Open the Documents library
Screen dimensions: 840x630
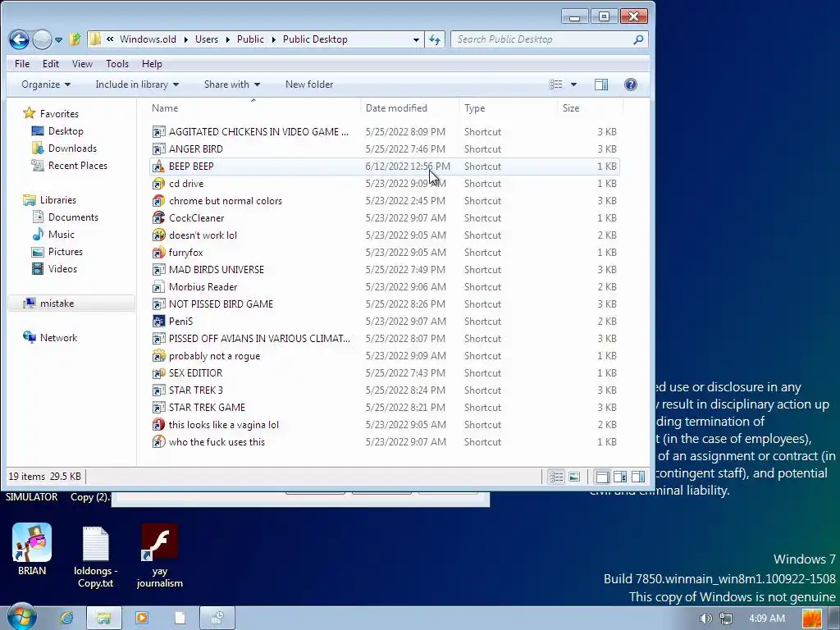[66, 217]
